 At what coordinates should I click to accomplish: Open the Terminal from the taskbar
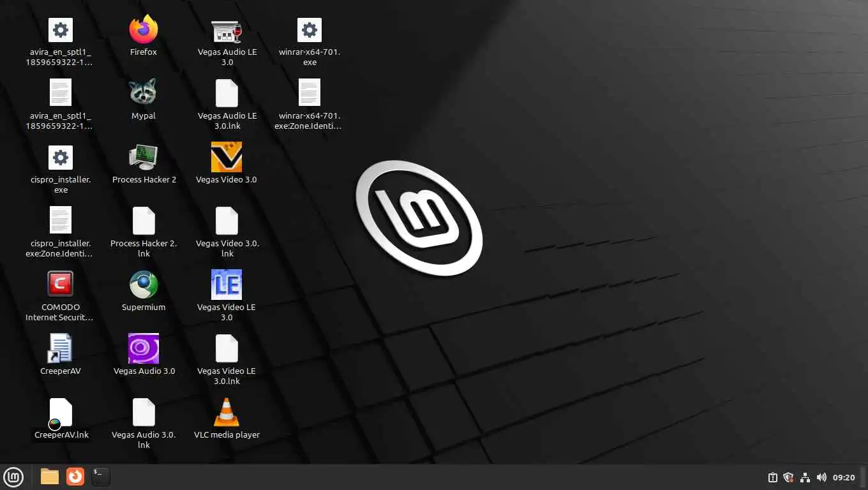pyautogui.click(x=101, y=477)
